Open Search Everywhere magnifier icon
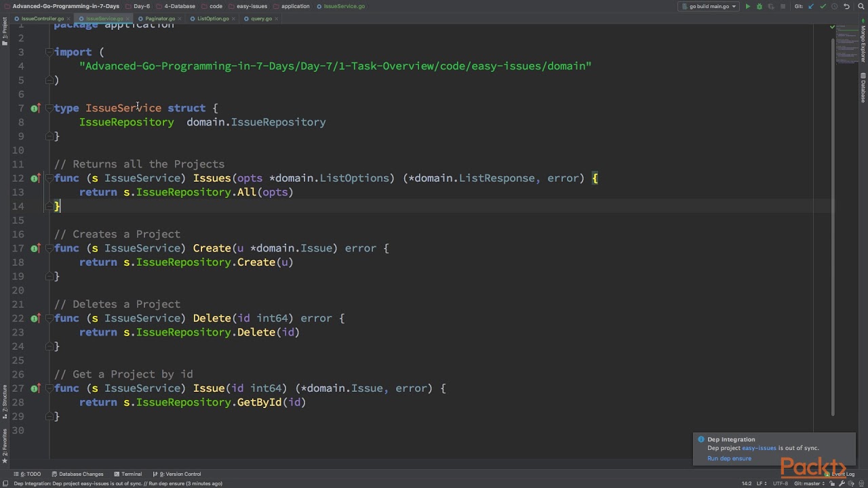Viewport: 868px width, 488px height. 861,6
